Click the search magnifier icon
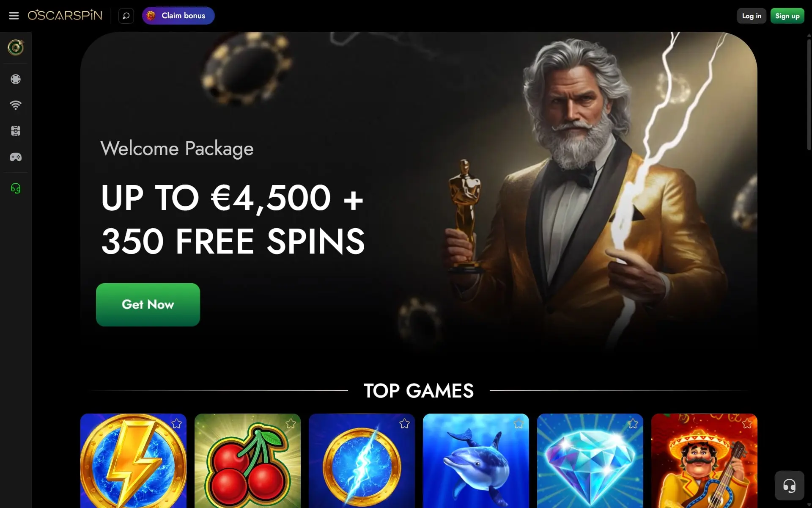 [x=126, y=16]
